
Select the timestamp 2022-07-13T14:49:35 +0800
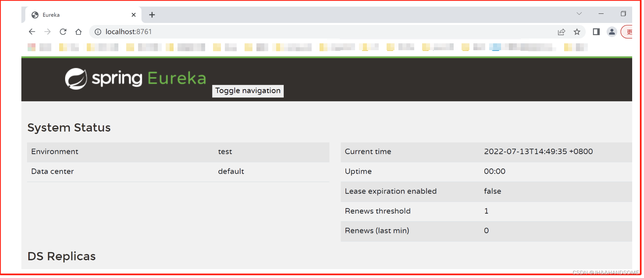point(538,152)
